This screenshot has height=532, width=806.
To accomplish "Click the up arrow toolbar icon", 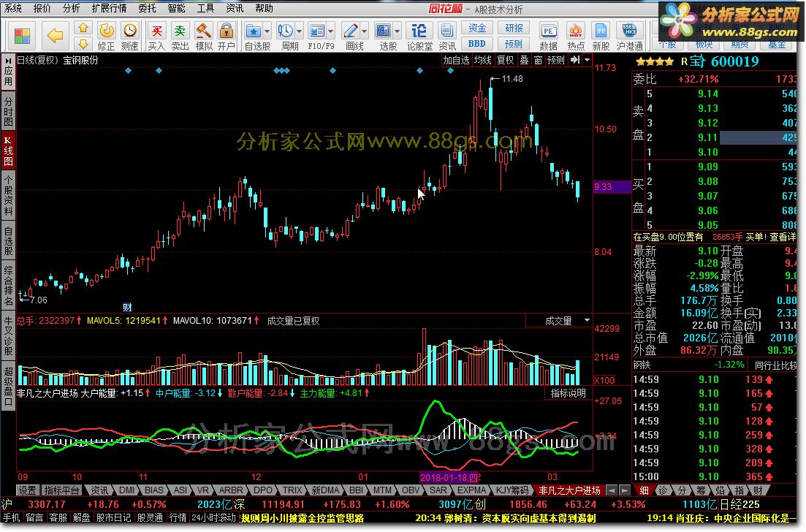I will point(83,28).
